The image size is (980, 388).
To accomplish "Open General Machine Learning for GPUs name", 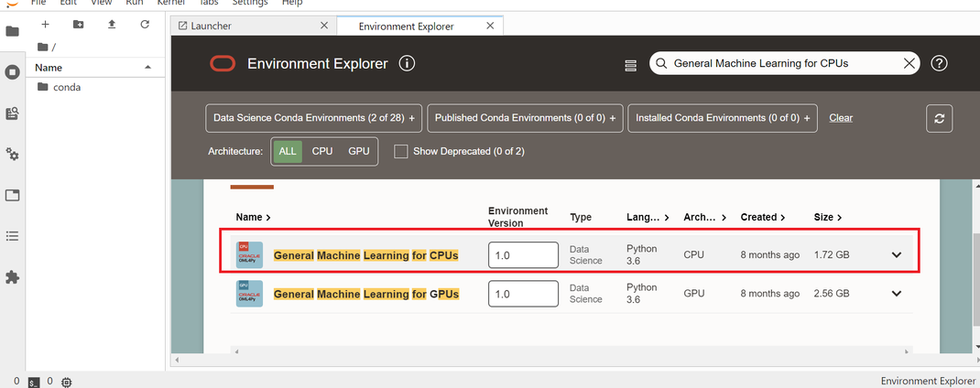I will point(366,295).
